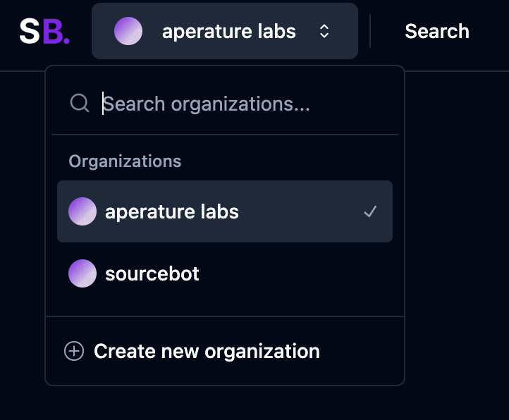Image resolution: width=509 pixels, height=420 pixels.
Task: Click the text cursor in the organization search field
Action: point(103,104)
